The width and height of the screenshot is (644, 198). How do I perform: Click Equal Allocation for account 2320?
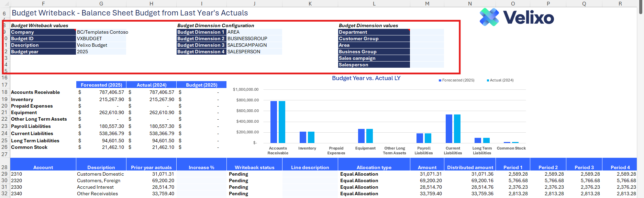(359, 181)
